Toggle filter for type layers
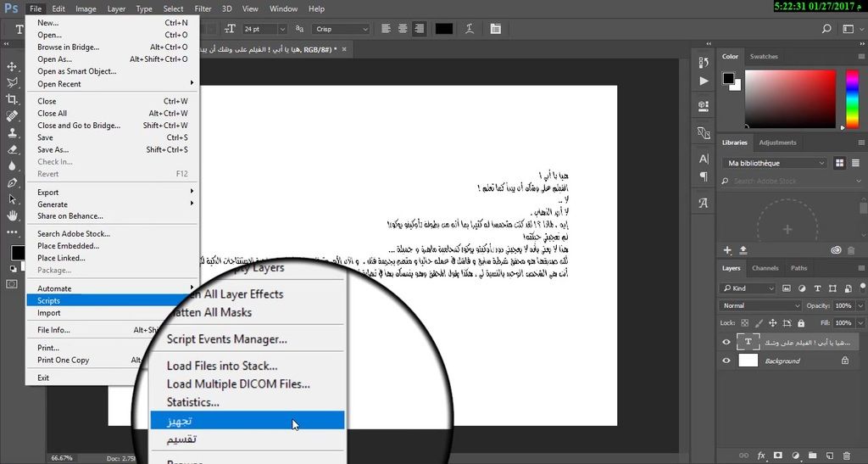 818,288
